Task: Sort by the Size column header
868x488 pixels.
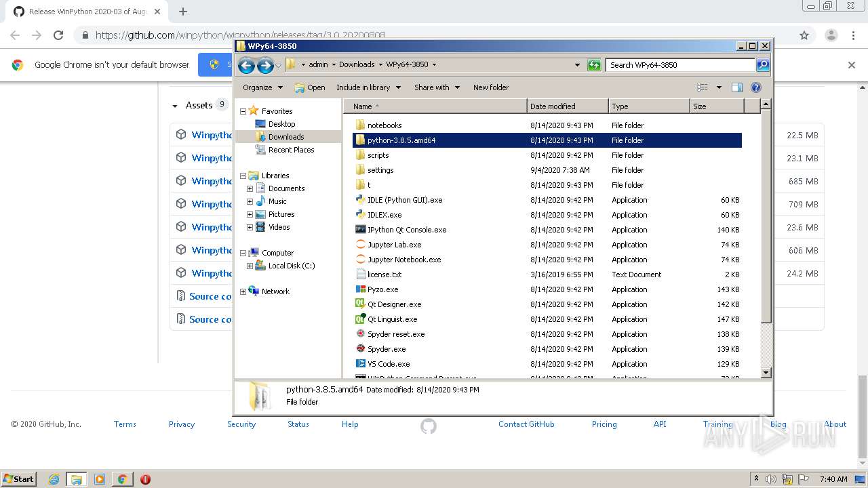Action: [717, 106]
